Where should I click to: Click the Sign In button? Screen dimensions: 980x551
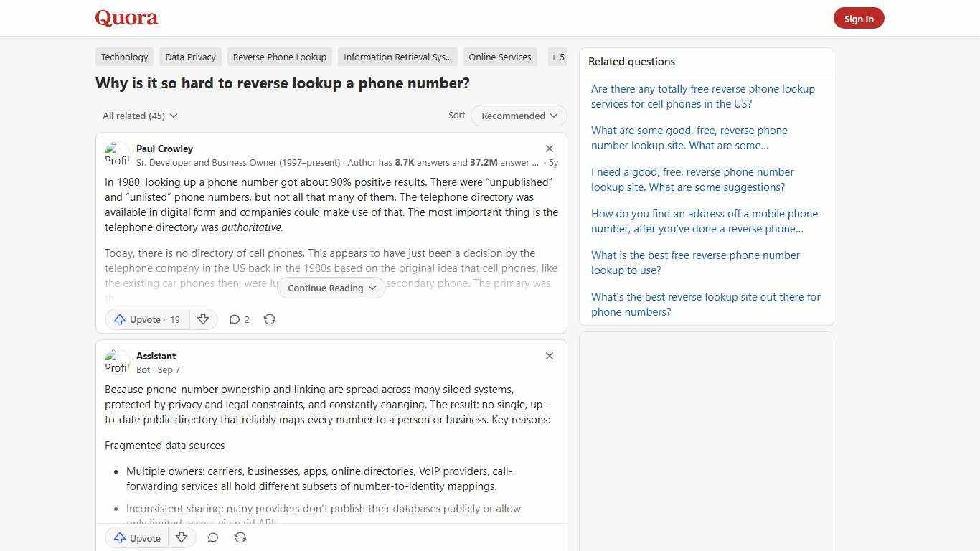tap(859, 18)
